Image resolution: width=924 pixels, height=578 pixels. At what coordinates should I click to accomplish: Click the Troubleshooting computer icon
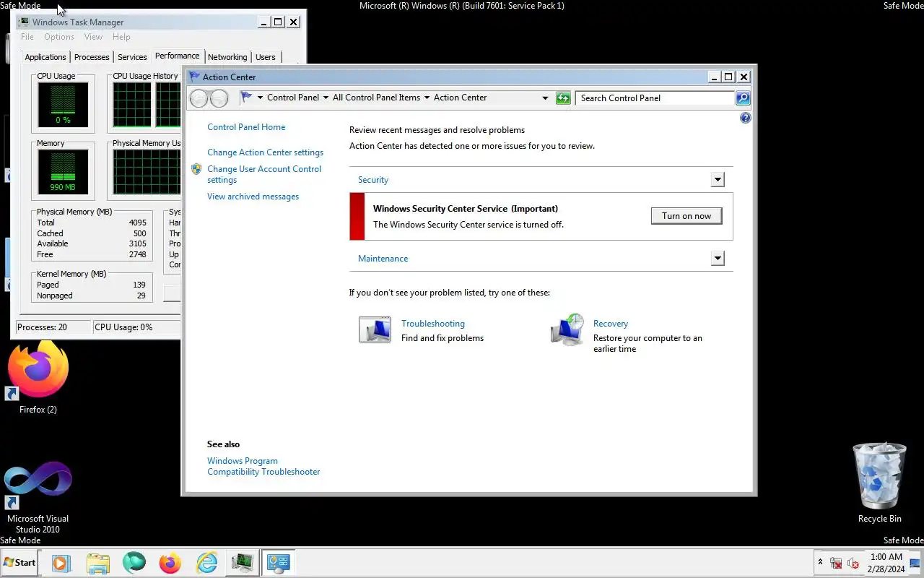click(375, 329)
